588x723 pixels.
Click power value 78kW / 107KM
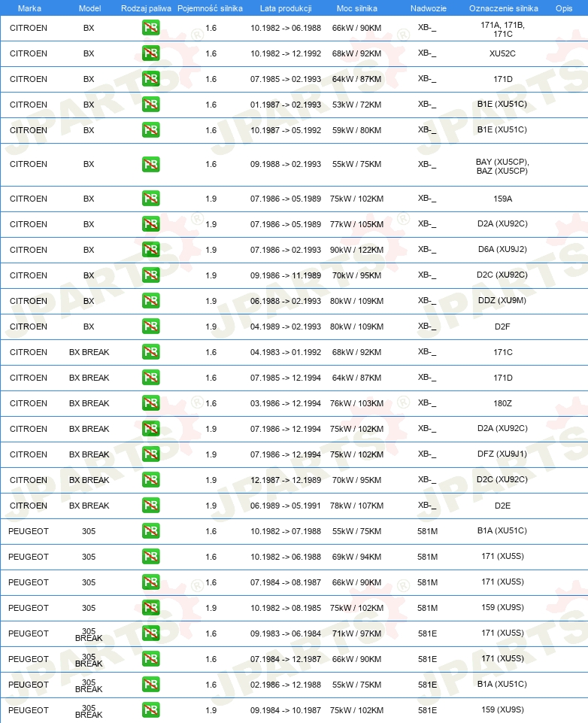[356, 506]
